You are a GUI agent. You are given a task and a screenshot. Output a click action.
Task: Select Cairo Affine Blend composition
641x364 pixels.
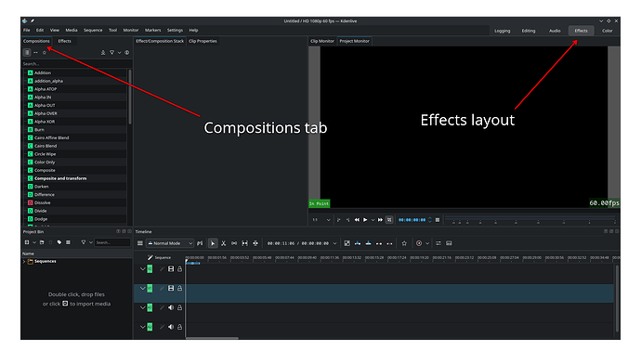[x=51, y=137]
